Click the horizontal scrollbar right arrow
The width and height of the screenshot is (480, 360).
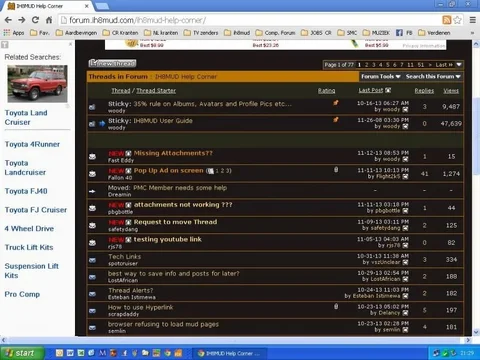468,340
